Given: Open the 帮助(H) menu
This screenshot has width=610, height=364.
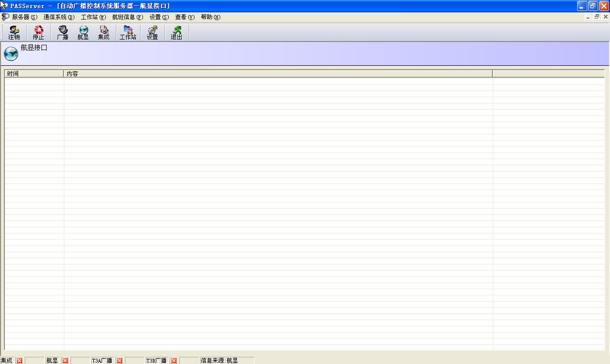Looking at the screenshot, I should click(210, 17).
